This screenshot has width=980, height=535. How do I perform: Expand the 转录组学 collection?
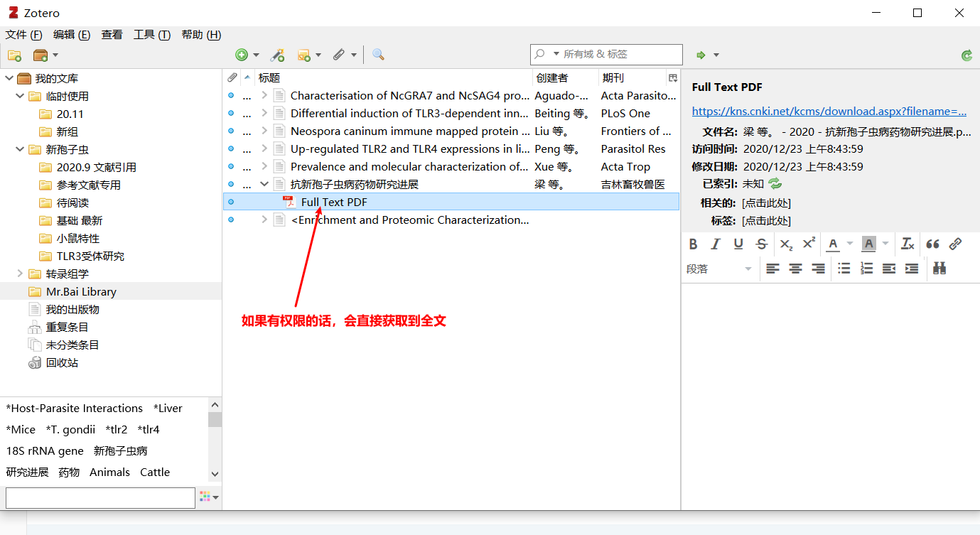click(x=20, y=274)
